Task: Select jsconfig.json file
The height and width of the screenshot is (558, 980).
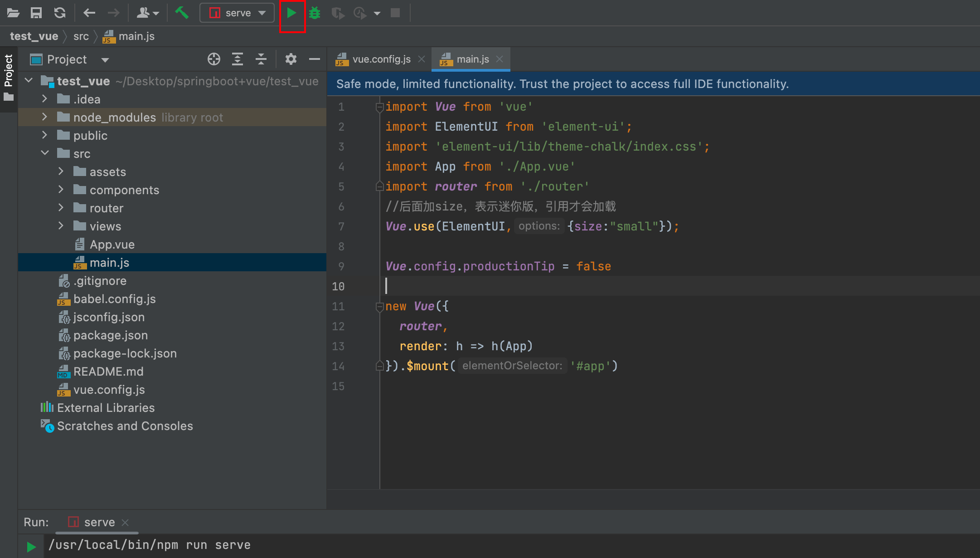Action: [172, 317]
